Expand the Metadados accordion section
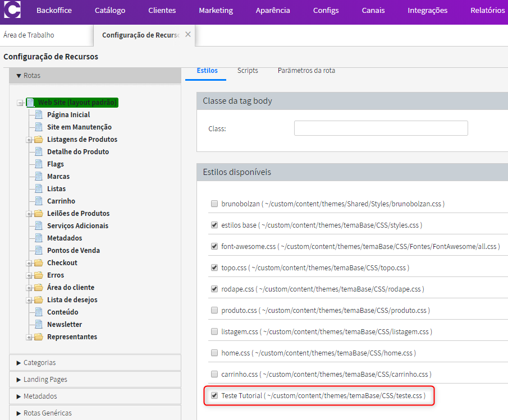The width and height of the screenshot is (508, 420). pyautogui.click(x=95, y=396)
